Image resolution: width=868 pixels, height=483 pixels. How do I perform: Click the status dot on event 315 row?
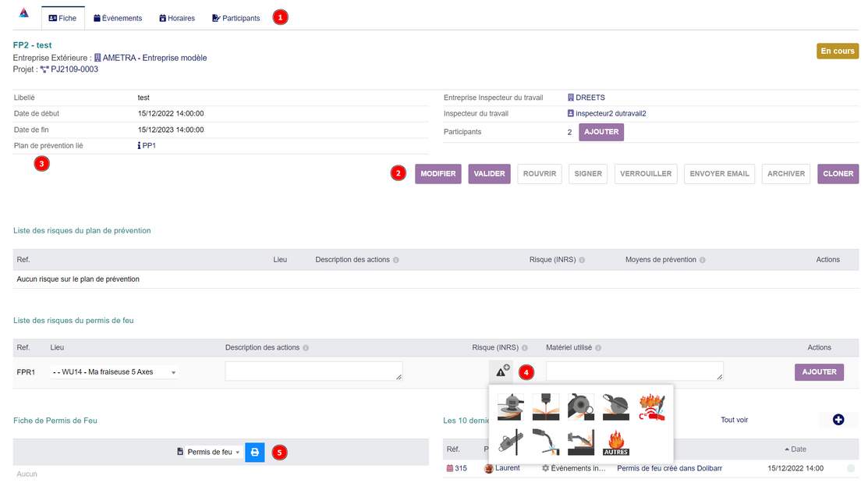pos(850,468)
